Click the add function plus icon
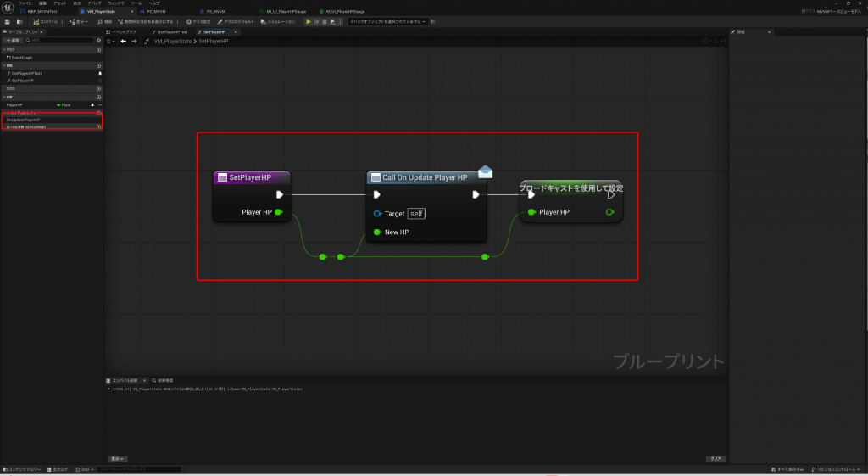The width and height of the screenshot is (868, 476). 98,64
